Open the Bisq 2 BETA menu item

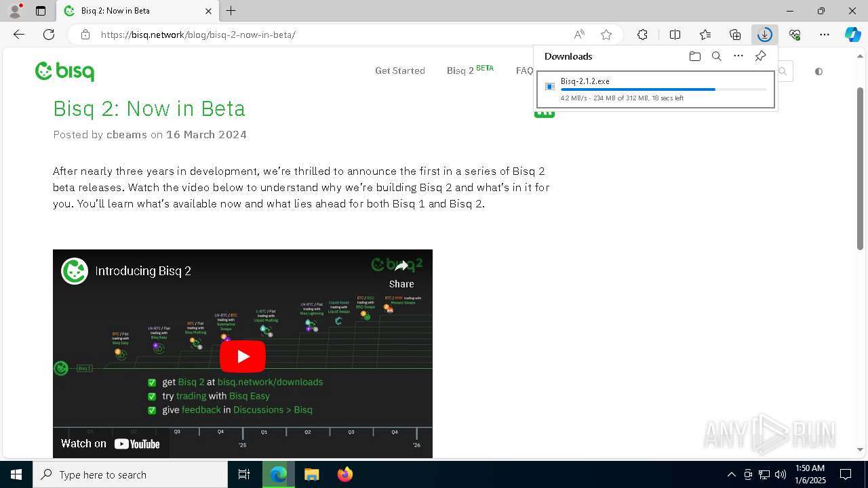pyautogui.click(x=470, y=70)
